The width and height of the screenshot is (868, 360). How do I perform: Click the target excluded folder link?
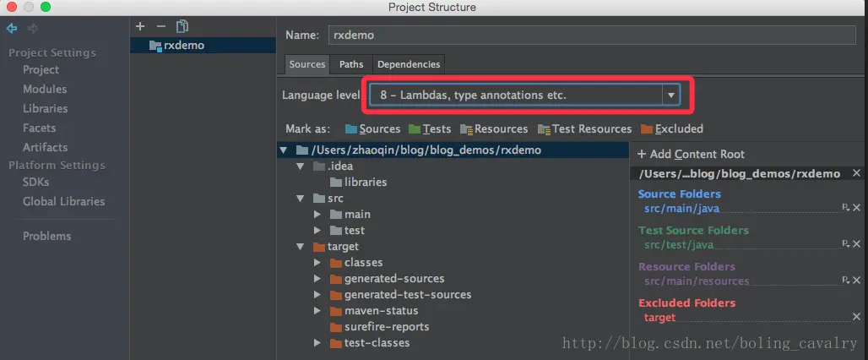pos(659,318)
